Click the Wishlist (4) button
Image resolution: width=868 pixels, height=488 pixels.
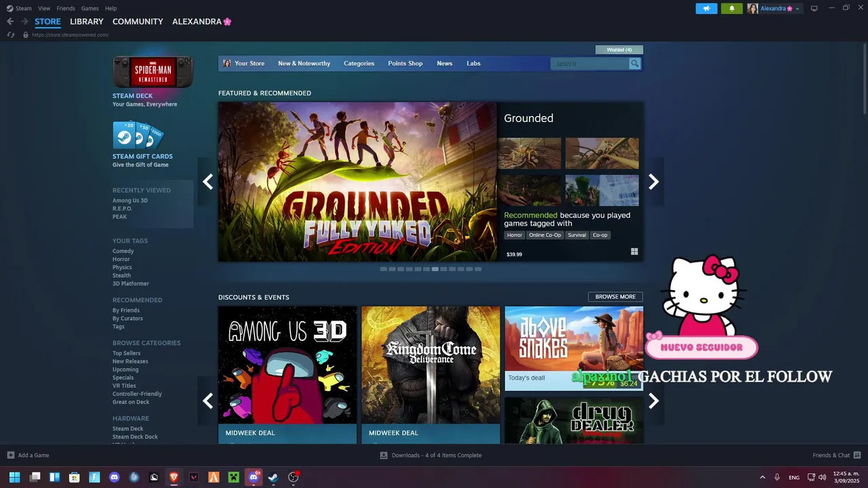pyautogui.click(x=619, y=49)
